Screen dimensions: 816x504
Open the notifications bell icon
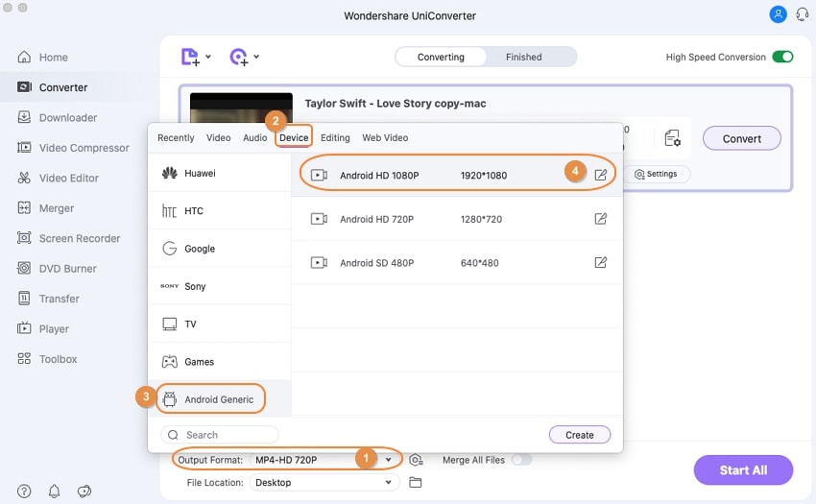click(x=54, y=491)
